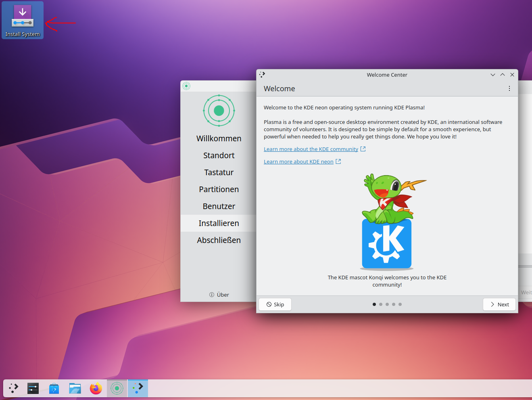Click the Konqi mascot image

387,221
